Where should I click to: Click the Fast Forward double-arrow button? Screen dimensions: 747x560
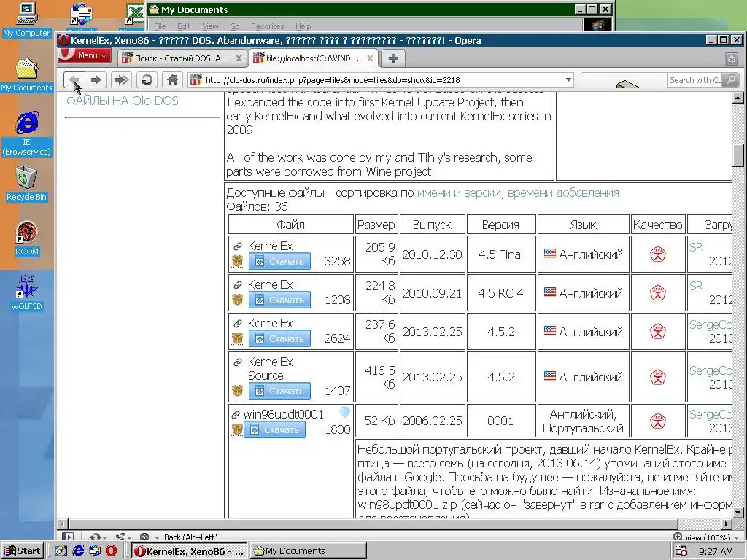point(122,80)
